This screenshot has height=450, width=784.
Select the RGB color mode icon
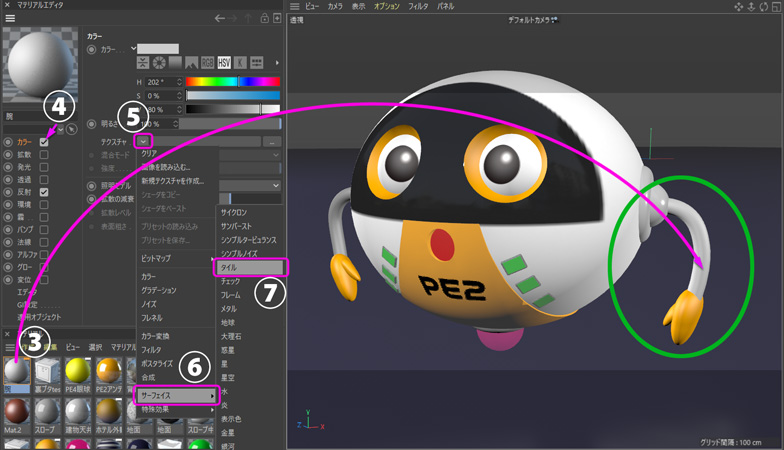click(x=208, y=63)
